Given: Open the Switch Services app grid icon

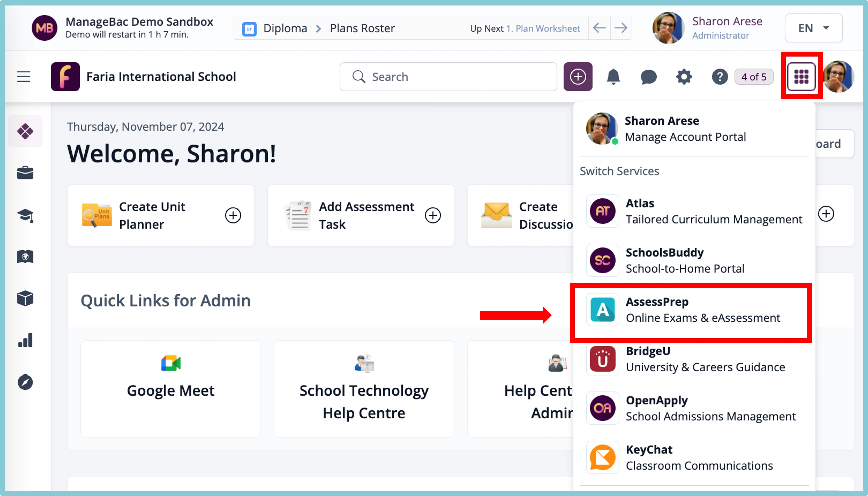Looking at the screenshot, I should [x=801, y=76].
